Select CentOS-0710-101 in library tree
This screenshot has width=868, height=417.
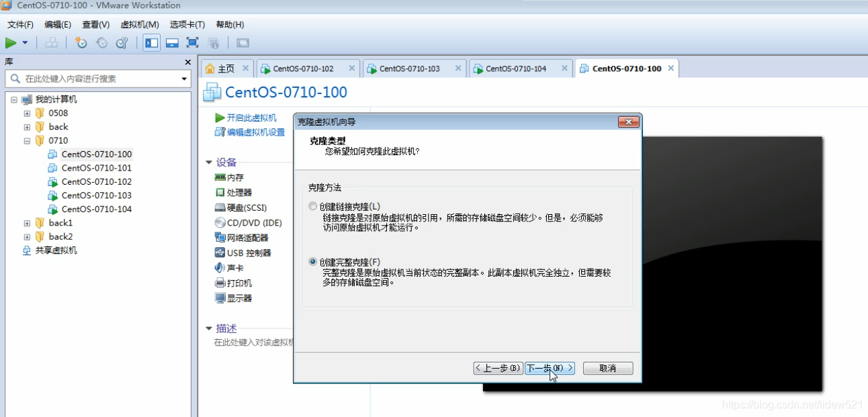point(97,168)
